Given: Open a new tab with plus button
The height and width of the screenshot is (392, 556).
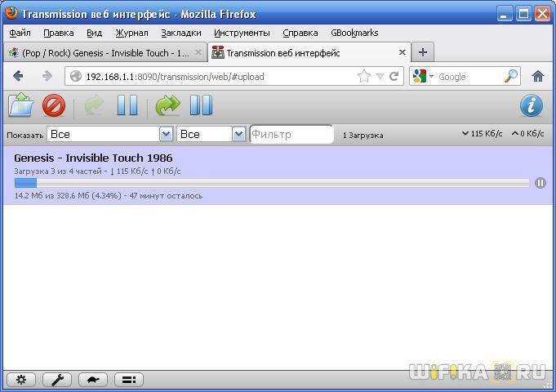Looking at the screenshot, I should click(423, 52).
